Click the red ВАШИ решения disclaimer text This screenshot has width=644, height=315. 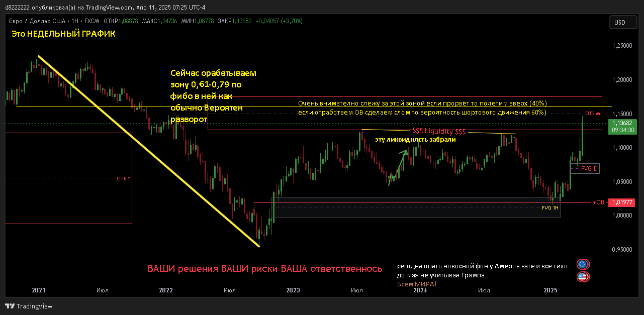point(264,269)
